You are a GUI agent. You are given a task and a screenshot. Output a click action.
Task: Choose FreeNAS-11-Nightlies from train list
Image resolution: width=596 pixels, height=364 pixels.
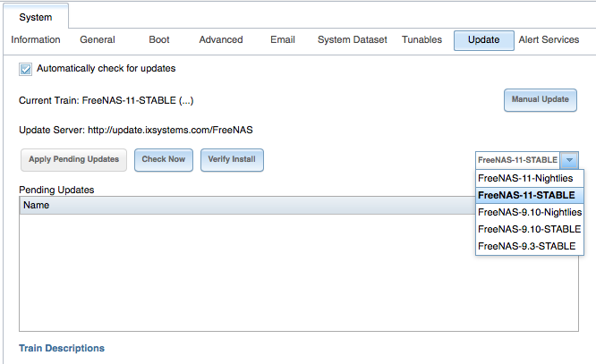pos(530,178)
